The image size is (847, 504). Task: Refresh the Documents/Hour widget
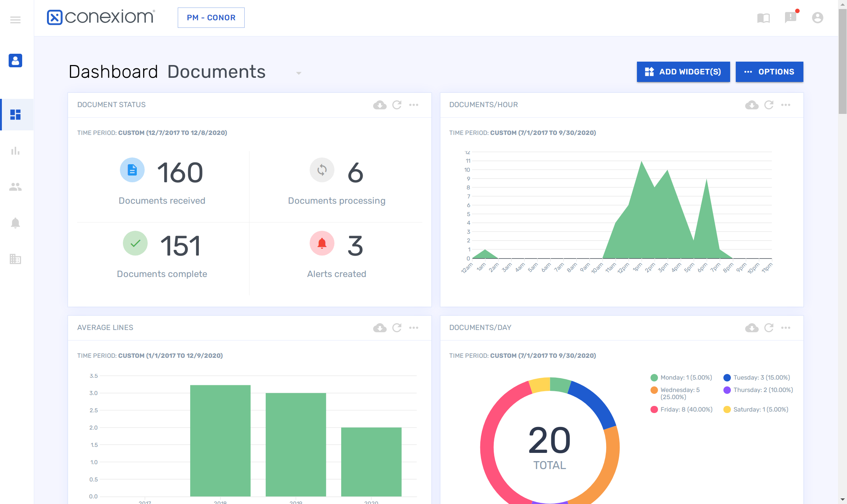coord(769,105)
